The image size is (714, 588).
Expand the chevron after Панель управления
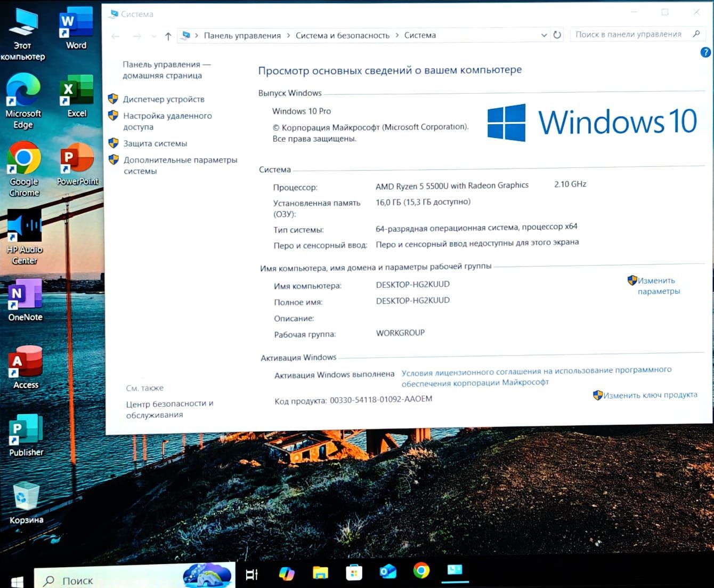pyautogui.click(x=288, y=36)
